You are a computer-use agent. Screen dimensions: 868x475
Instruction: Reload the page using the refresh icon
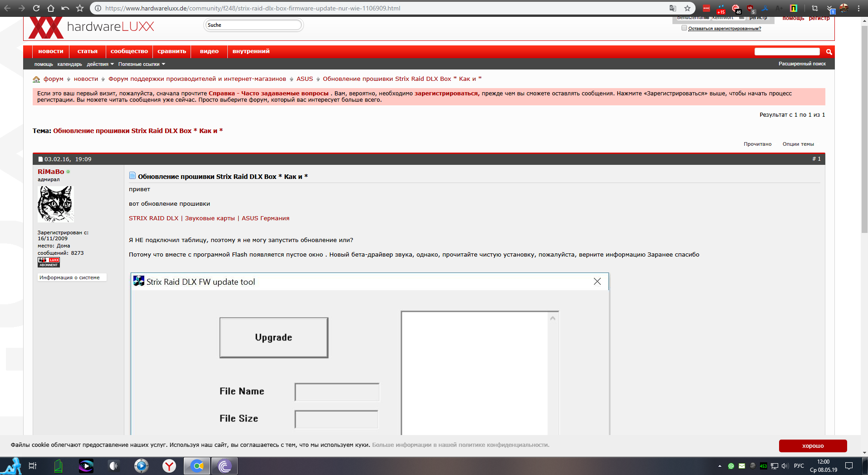click(x=36, y=8)
